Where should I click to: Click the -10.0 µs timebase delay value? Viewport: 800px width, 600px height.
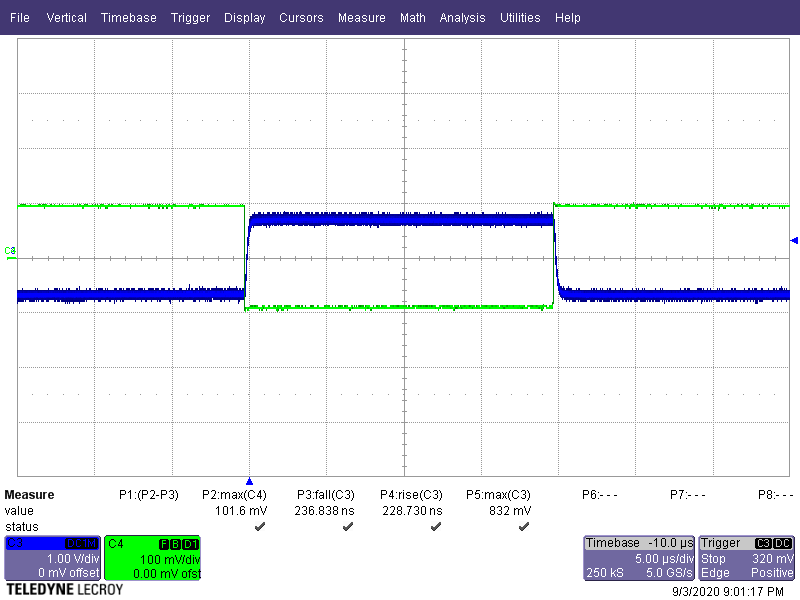click(670, 543)
